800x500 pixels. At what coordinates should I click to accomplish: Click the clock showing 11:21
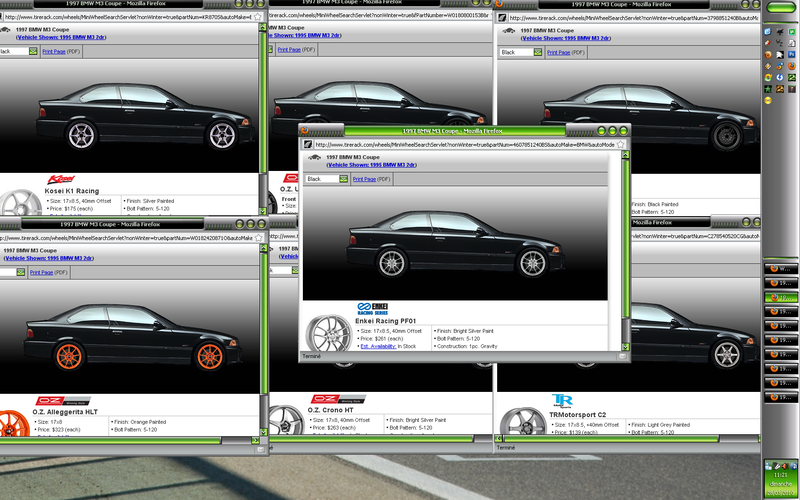(x=781, y=475)
